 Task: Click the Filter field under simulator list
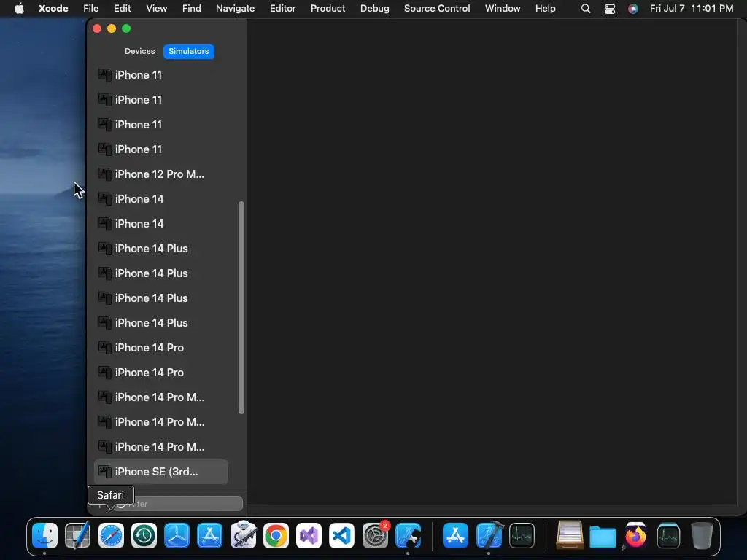(x=177, y=504)
